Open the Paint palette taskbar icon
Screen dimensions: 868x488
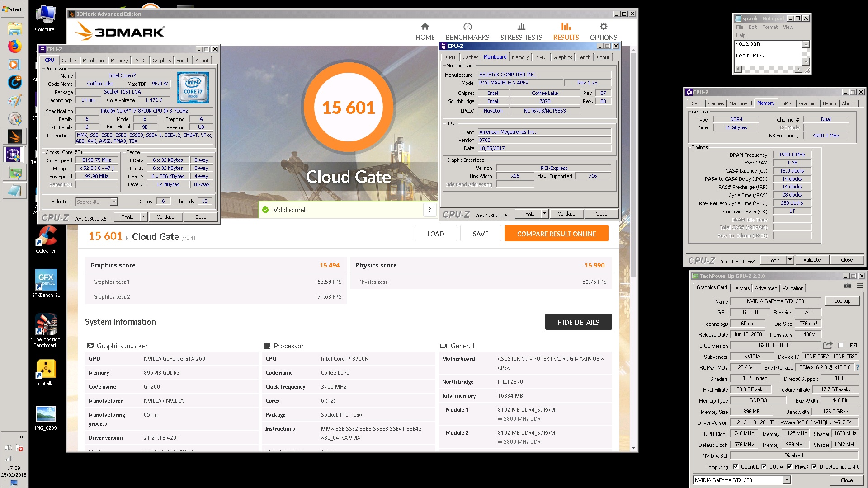point(15,100)
